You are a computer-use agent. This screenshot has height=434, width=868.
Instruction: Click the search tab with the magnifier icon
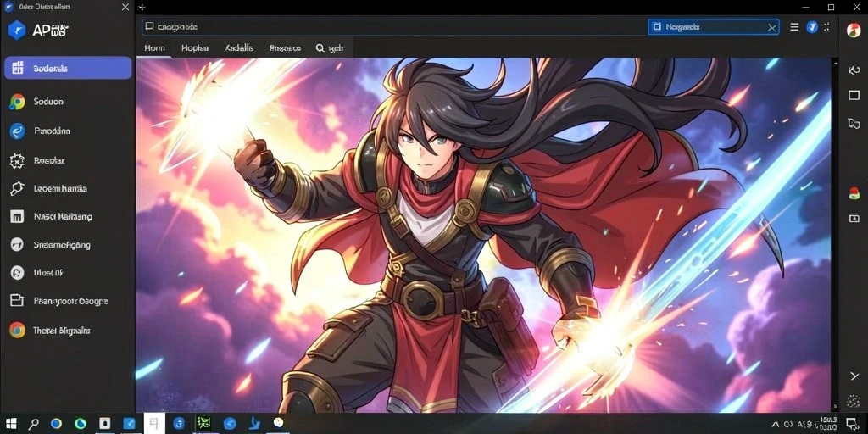click(330, 48)
